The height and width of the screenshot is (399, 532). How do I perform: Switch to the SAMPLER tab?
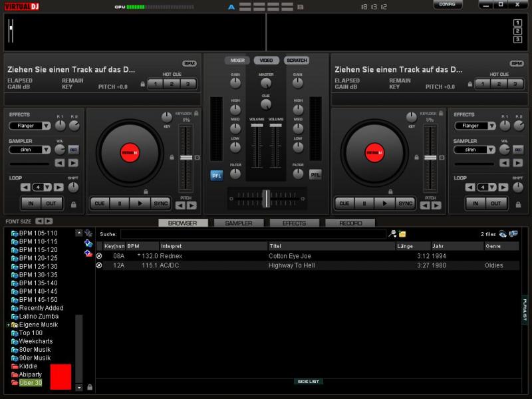(x=238, y=223)
